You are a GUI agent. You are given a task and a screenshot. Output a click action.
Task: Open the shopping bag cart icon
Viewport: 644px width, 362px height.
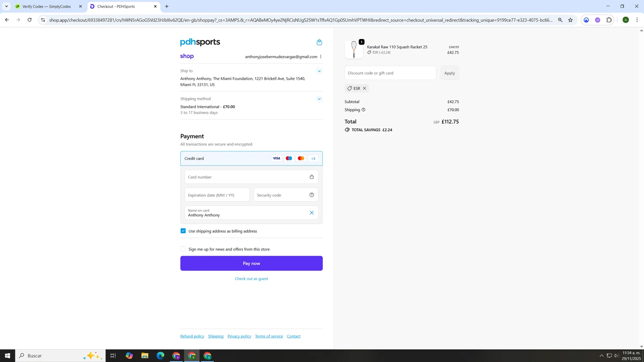tap(319, 42)
